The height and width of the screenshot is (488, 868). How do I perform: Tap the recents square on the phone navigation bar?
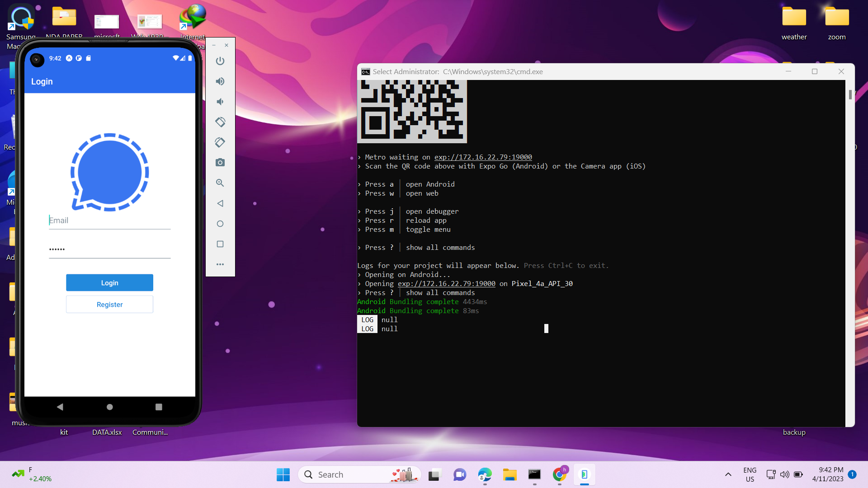pos(158,407)
